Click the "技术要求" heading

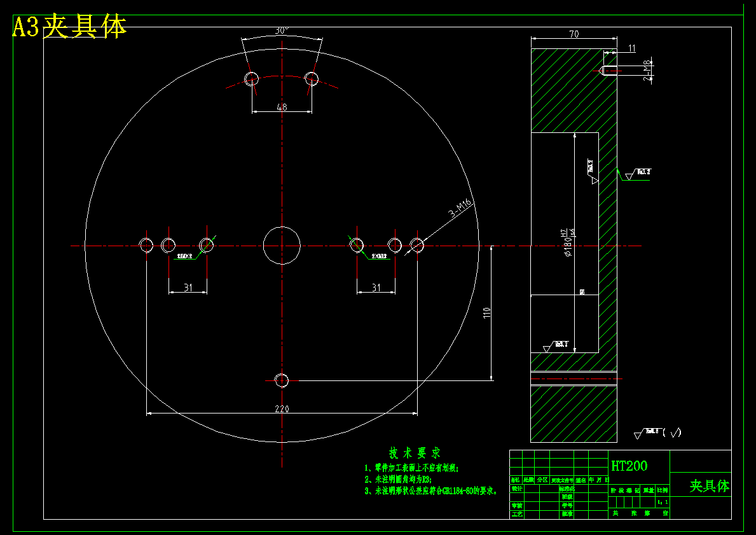[415, 453]
